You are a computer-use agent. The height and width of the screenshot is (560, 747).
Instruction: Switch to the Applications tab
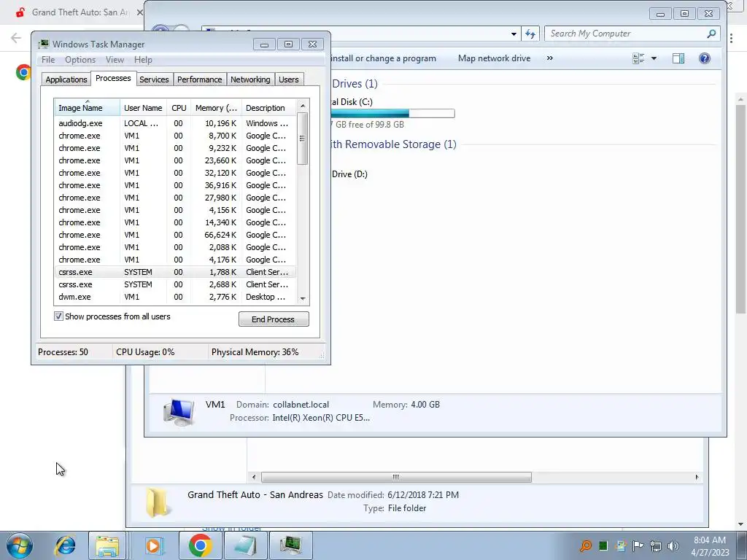coord(66,79)
